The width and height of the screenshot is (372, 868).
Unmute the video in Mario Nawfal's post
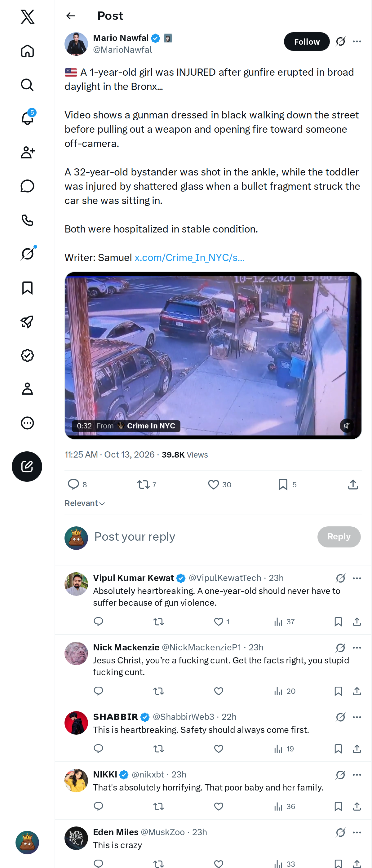(346, 426)
